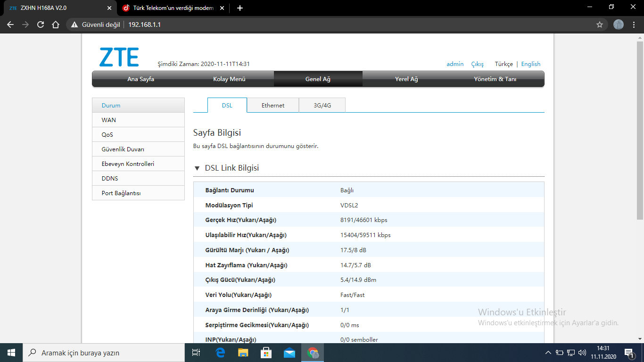Image resolution: width=644 pixels, height=362 pixels.
Task: Open the browser home page
Action: (x=56, y=25)
